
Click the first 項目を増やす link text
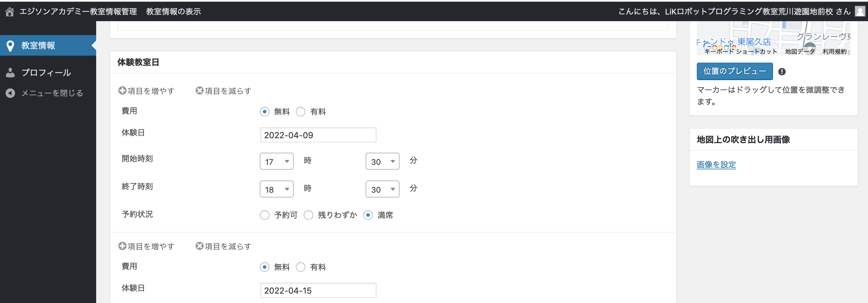(x=151, y=91)
